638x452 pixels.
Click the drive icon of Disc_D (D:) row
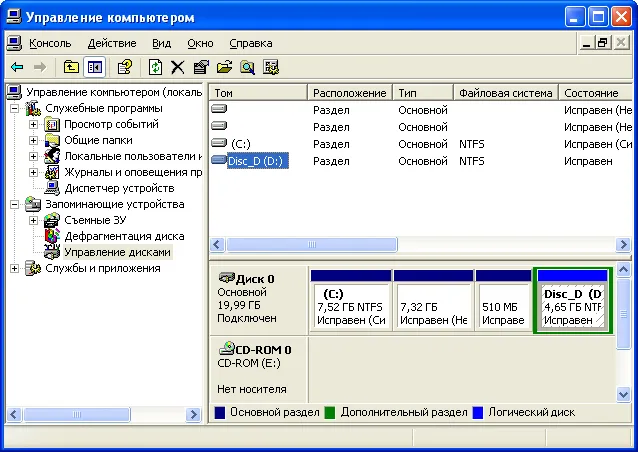pyautogui.click(x=219, y=160)
